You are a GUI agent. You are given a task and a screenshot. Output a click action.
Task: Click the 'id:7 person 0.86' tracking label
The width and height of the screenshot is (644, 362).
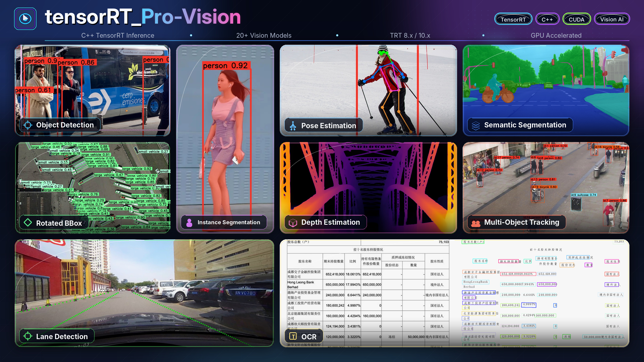tap(614, 201)
